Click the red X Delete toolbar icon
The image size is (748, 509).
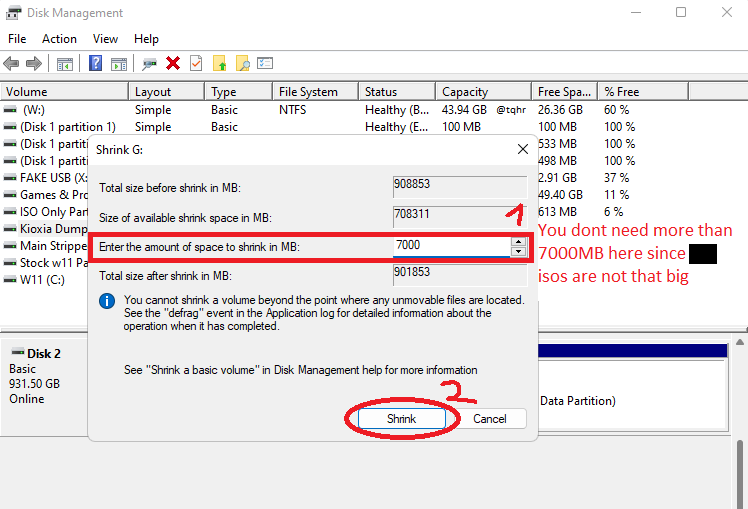(173, 63)
